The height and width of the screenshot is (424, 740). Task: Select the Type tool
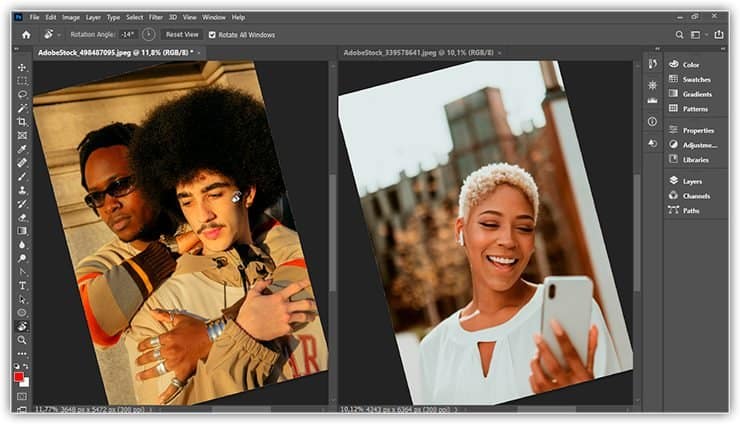pos(22,285)
